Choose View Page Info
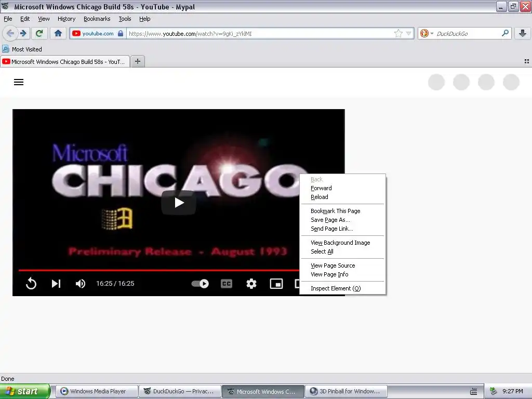The height and width of the screenshot is (399, 532). (343, 274)
